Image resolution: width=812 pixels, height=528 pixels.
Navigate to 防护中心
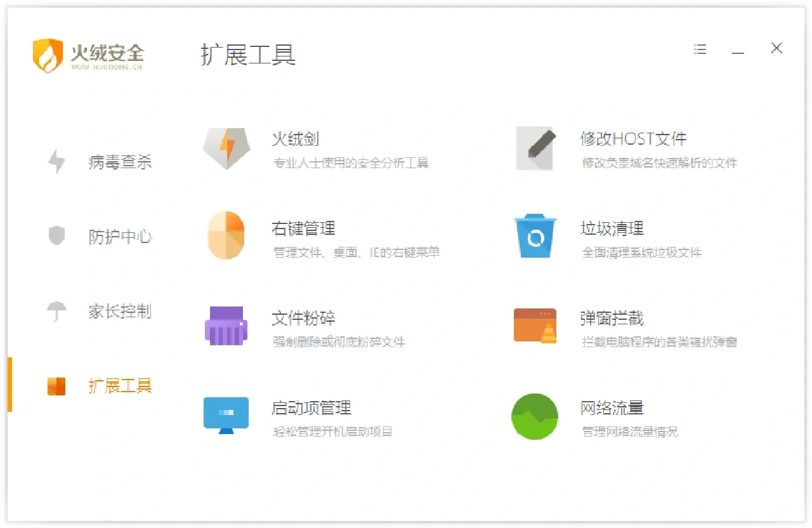(121, 236)
